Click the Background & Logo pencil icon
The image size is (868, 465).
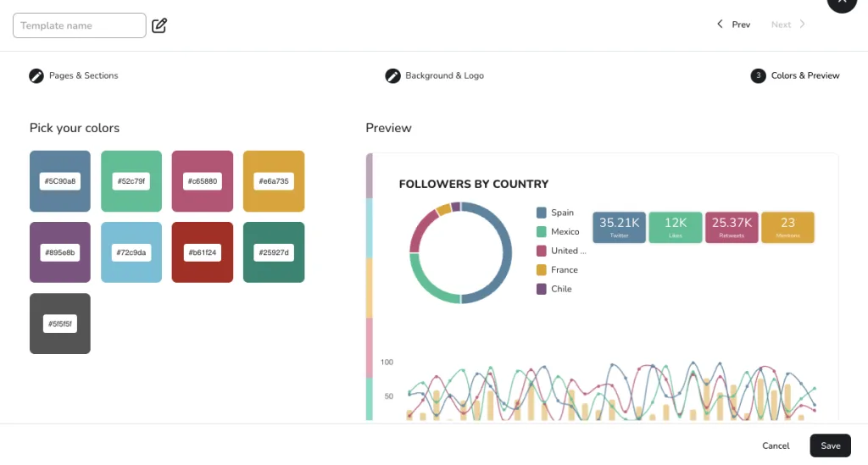(392, 75)
